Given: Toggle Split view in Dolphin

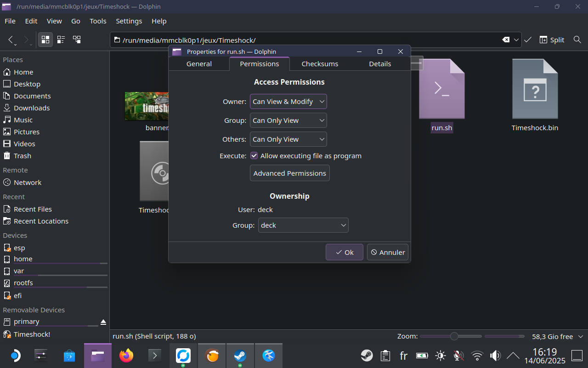Looking at the screenshot, I should click(552, 40).
